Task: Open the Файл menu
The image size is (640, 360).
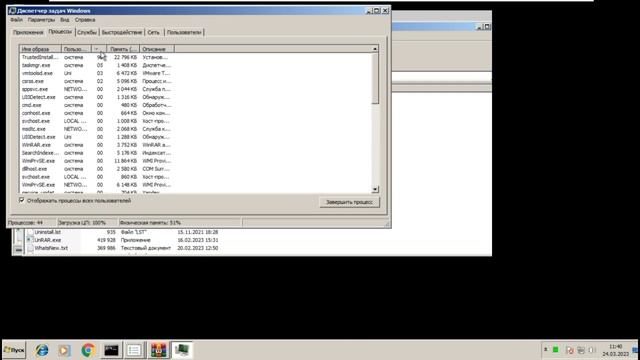Action: [x=16, y=20]
